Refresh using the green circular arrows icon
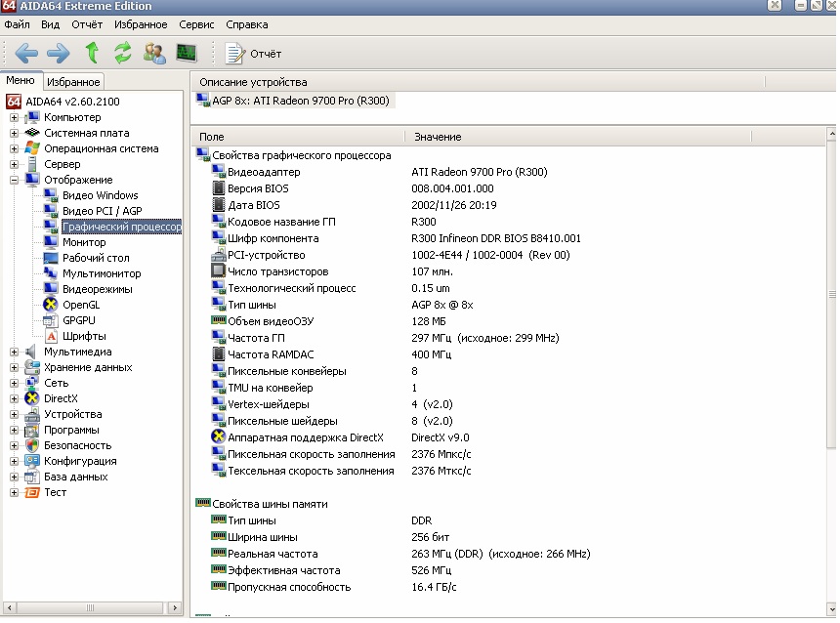Screen dimensions: 840x623 coord(123,53)
